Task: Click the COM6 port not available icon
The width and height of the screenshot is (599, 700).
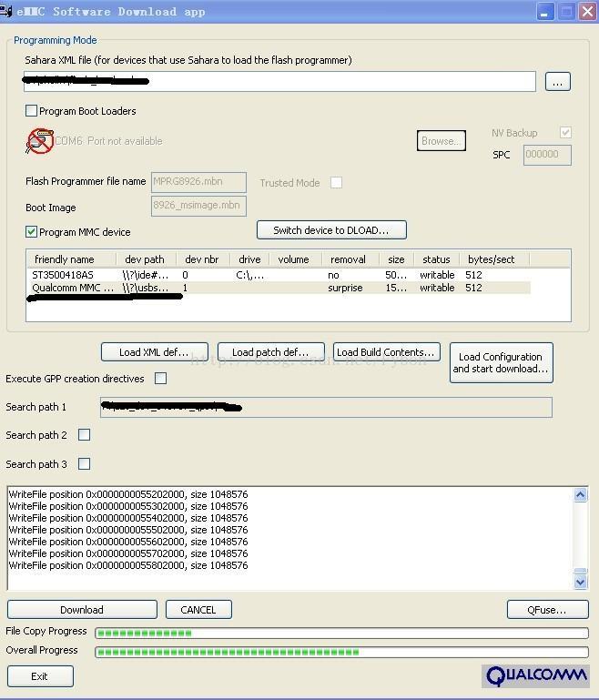Action: (40, 141)
